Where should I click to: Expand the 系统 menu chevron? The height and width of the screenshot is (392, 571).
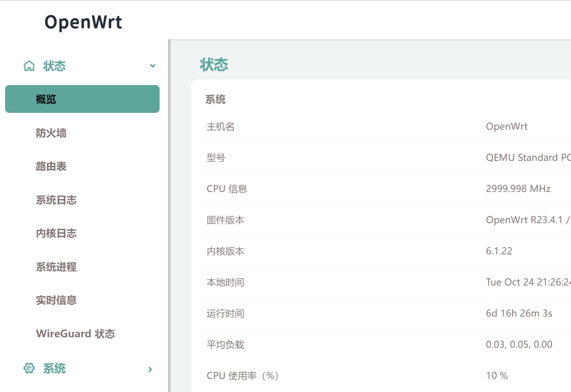point(150,369)
